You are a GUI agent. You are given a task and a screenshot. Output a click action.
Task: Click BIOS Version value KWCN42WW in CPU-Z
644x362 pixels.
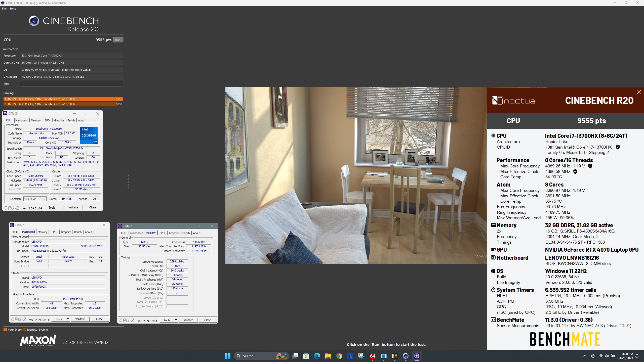[x=68, y=282]
